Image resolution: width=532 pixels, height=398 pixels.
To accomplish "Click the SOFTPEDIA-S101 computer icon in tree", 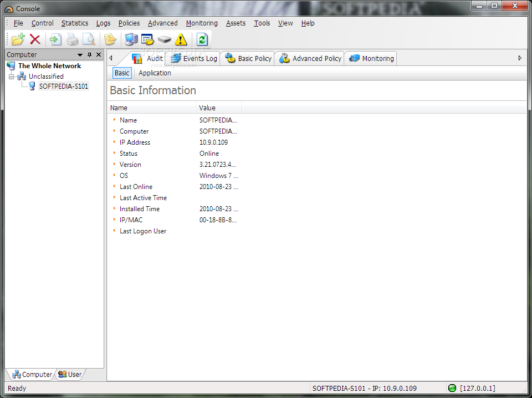I will point(32,86).
